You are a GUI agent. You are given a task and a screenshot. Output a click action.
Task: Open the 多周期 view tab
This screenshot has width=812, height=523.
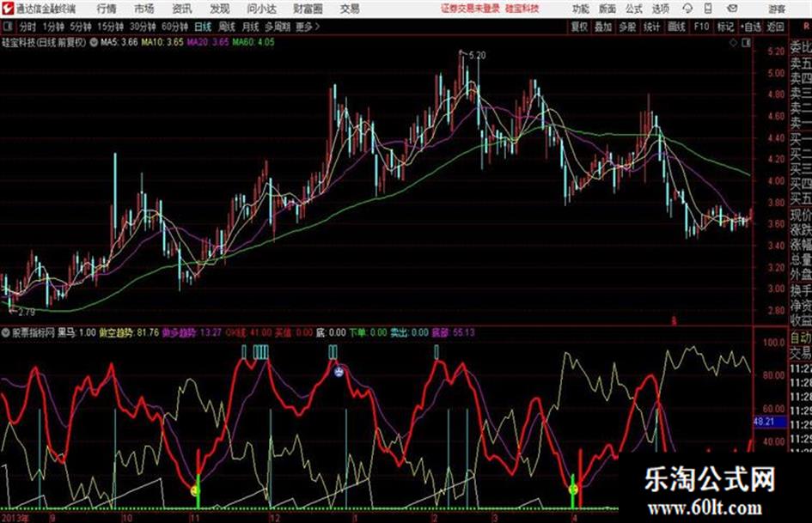click(277, 27)
